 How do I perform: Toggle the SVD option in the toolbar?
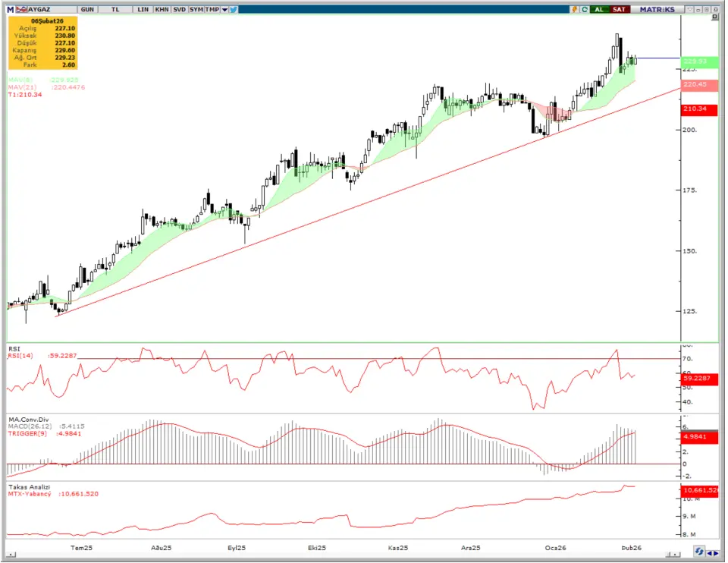click(179, 9)
